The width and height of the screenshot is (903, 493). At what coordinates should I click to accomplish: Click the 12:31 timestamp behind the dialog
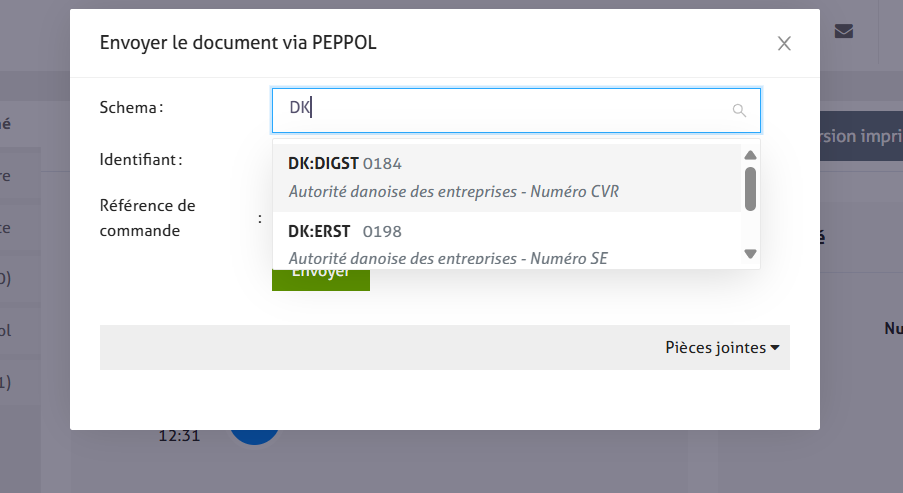pos(180,436)
